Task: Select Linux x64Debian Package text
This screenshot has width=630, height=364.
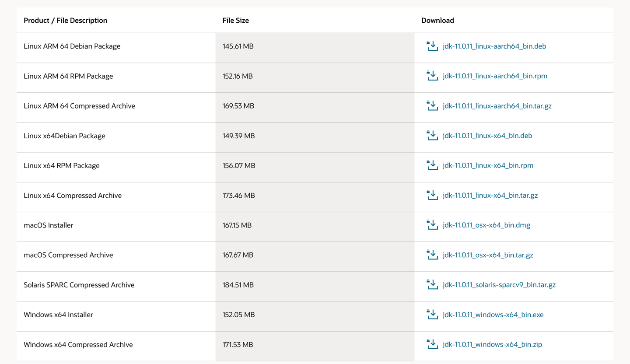Action: pyautogui.click(x=64, y=136)
